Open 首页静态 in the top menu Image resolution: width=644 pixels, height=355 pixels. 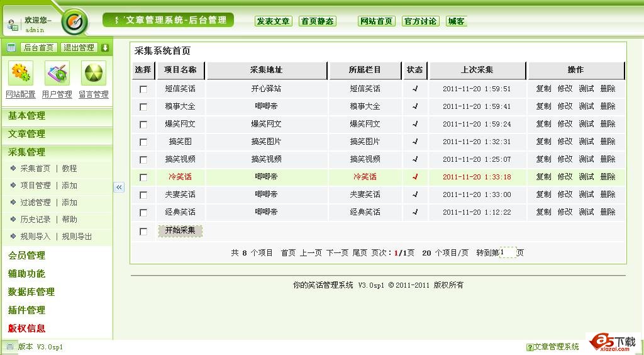click(318, 21)
